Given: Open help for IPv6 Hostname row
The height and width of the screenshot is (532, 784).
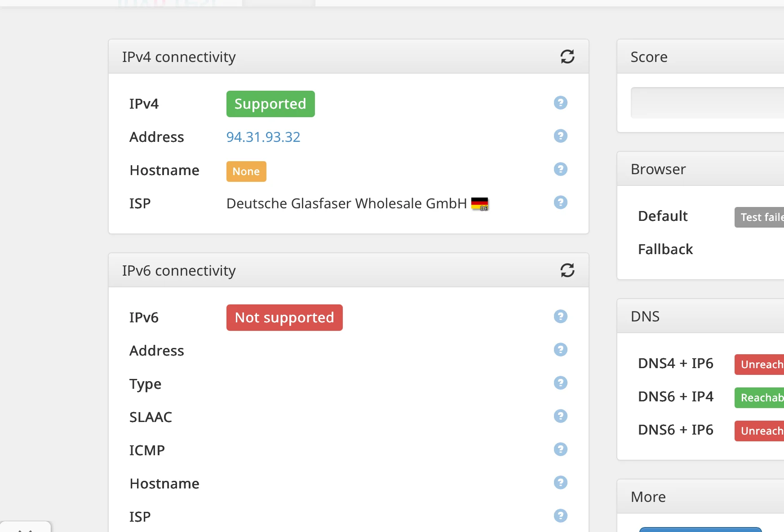Looking at the screenshot, I should [x=560, y=483].
